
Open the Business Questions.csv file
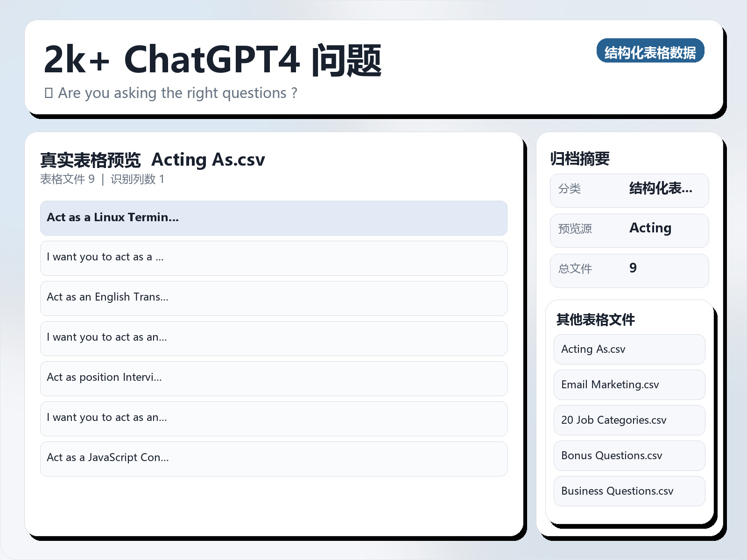(629, 491)
